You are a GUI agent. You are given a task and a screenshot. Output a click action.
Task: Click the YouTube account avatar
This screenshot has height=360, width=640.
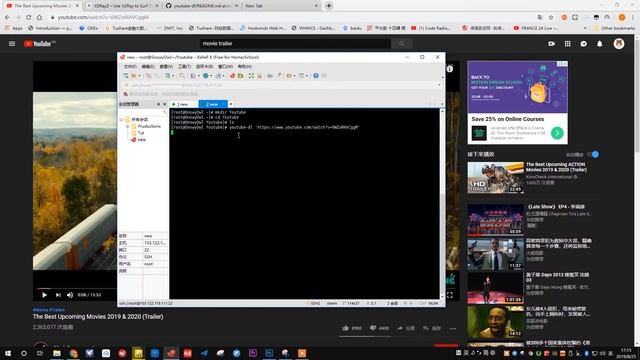pyautogui.click(x=619, y=43)
